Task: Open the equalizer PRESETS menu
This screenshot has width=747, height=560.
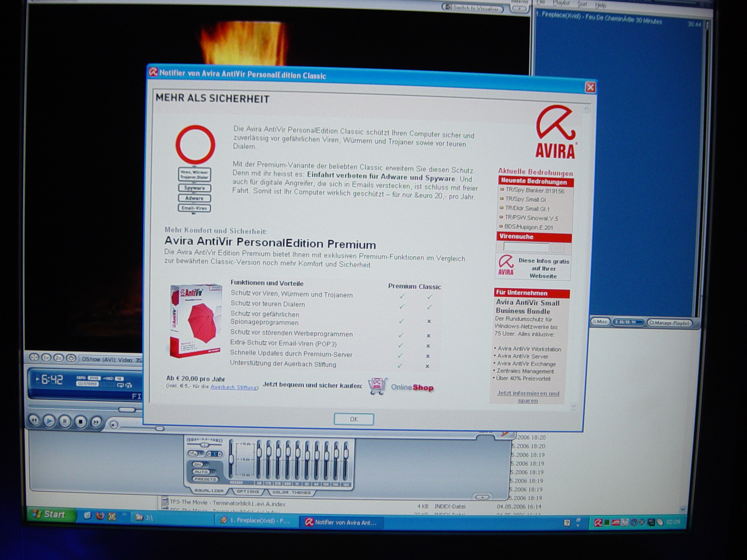Action: coord(205,479)
